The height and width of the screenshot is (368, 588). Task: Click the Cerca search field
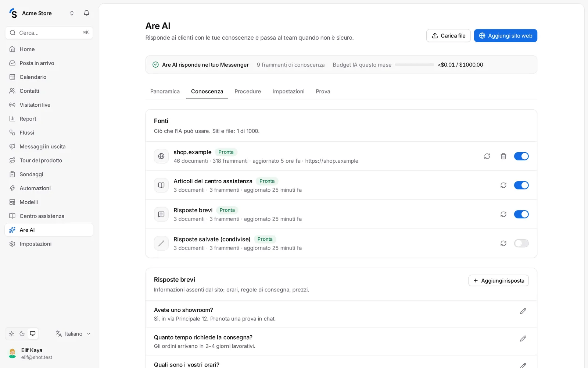click(x=49, y=33)
